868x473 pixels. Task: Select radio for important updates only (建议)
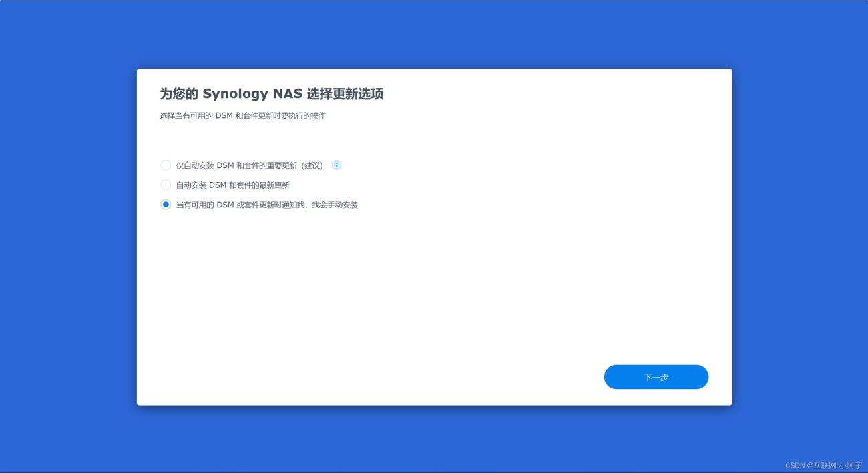[x=166, y=165]
